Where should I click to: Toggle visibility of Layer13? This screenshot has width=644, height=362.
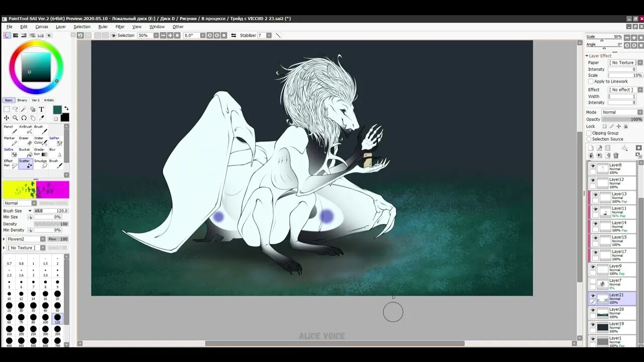click(x=595, y=195)
